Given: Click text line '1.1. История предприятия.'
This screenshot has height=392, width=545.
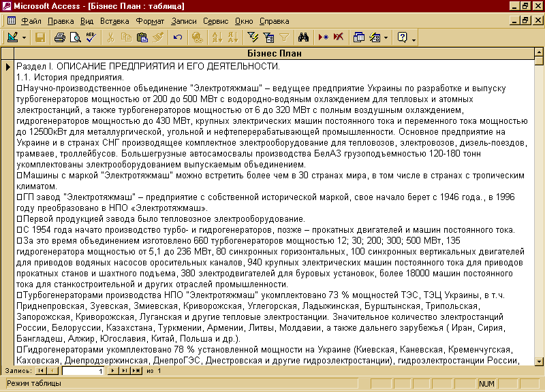Looking at the screenshot, I should 70,77.
